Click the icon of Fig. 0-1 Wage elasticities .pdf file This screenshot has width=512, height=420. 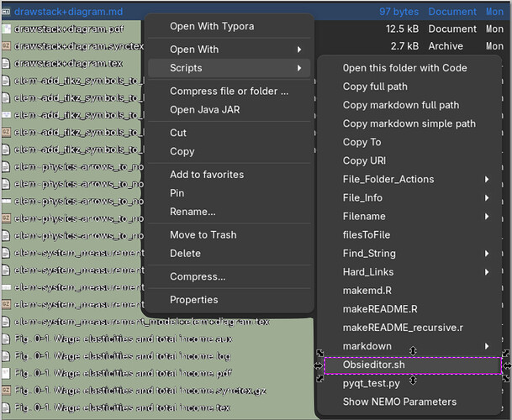click(x=7, y=372)
